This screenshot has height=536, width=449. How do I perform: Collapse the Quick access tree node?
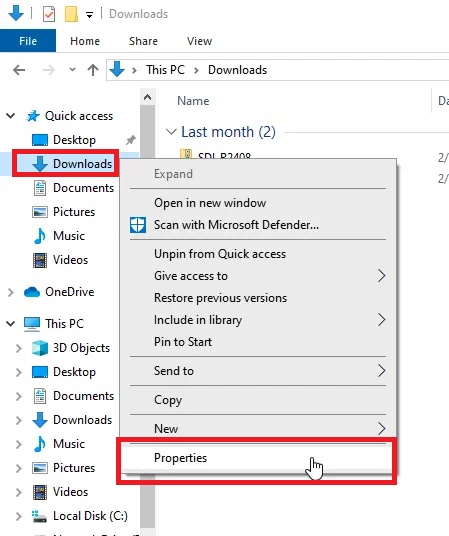click(11, 116)
